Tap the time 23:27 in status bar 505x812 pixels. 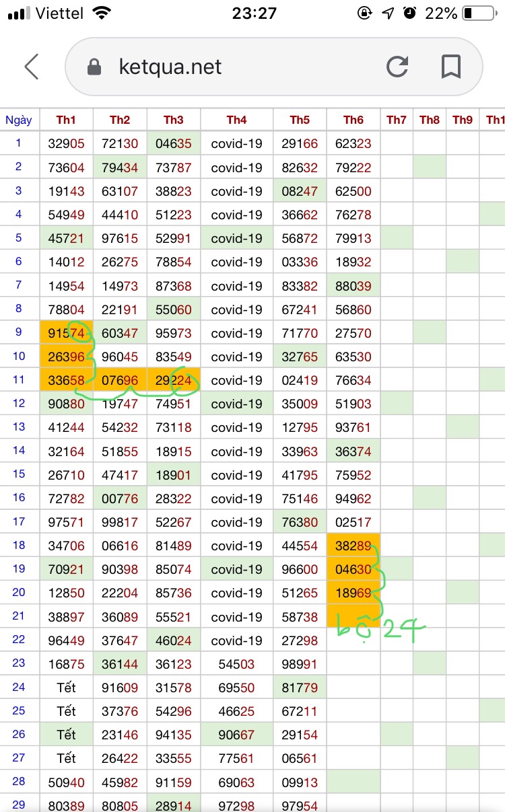254,13
